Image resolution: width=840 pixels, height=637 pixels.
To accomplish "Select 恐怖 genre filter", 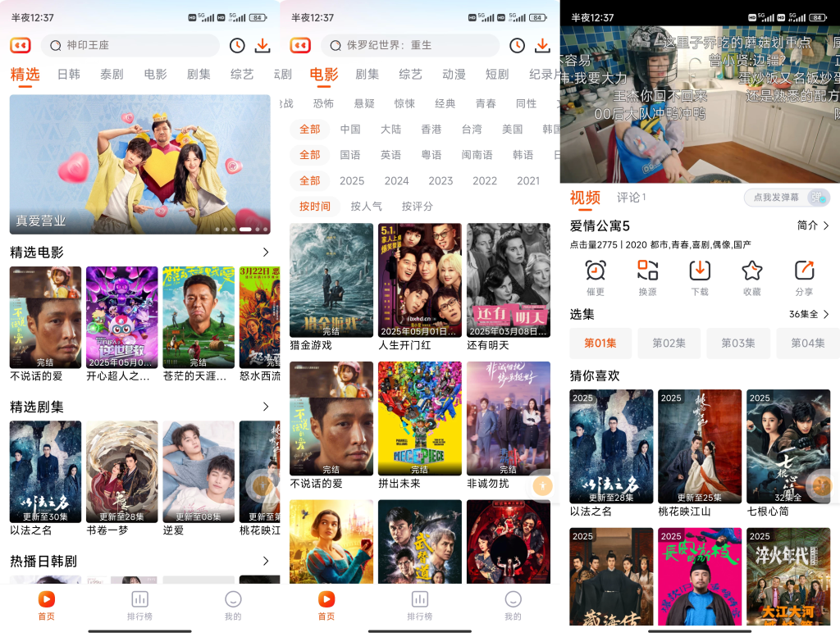I will point(323,103).
